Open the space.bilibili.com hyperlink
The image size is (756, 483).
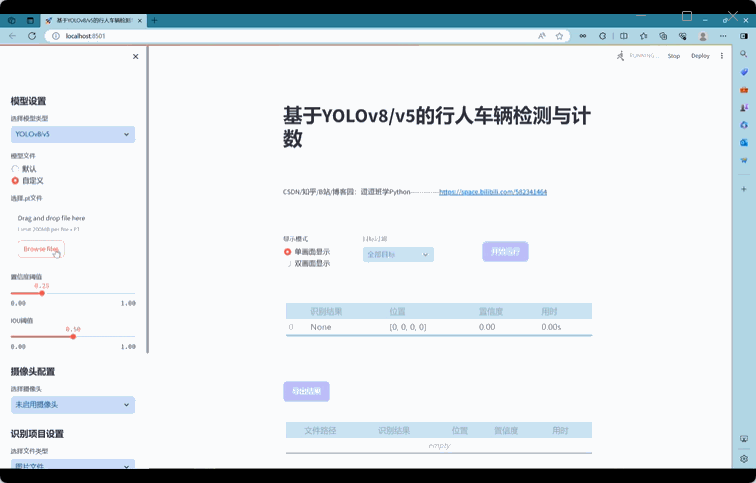[x=493, y=192]
